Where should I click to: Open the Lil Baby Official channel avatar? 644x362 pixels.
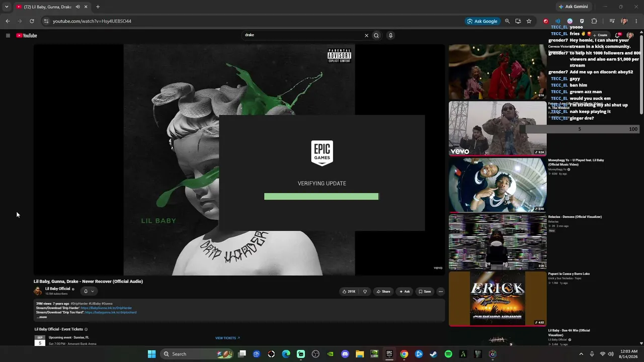point(38,291)
